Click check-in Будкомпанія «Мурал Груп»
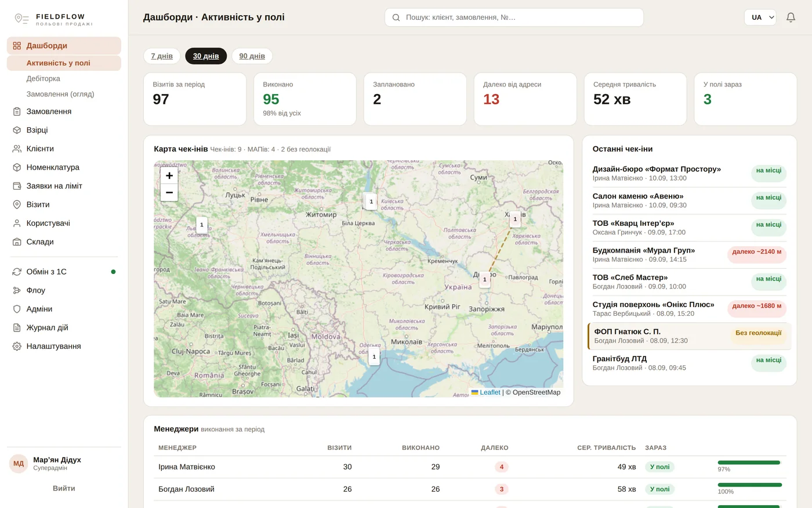812x508 pixels. pos(689,255)
